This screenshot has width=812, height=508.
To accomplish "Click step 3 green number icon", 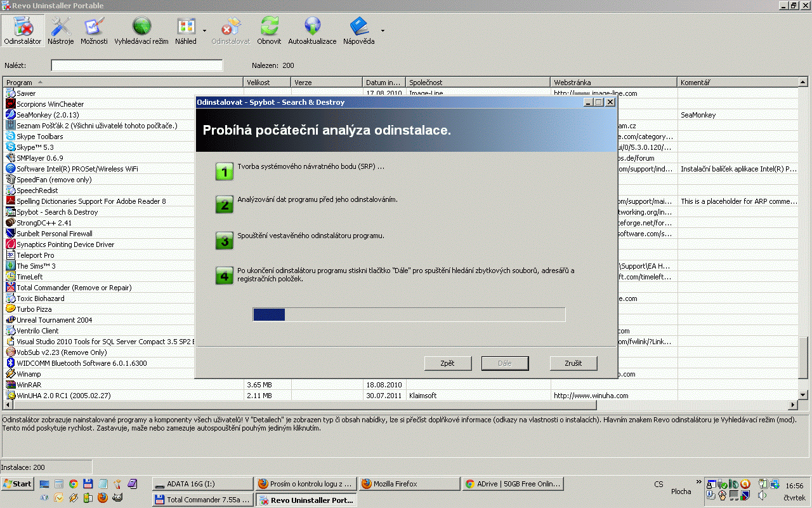I will click(x=225, y=241).
